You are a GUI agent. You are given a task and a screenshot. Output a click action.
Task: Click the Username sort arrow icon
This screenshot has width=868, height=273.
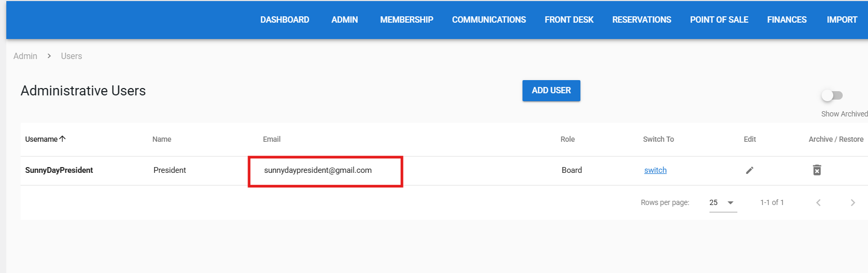click(63, 139)
